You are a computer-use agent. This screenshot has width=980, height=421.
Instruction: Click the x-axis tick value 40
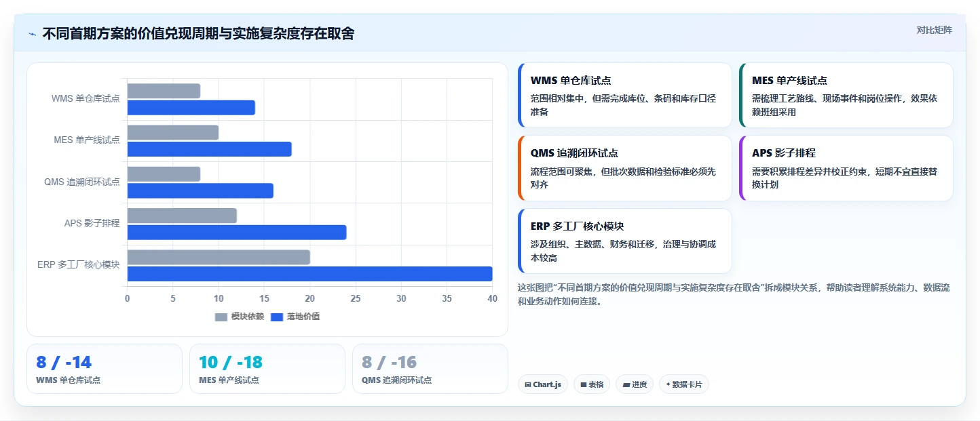492,298
